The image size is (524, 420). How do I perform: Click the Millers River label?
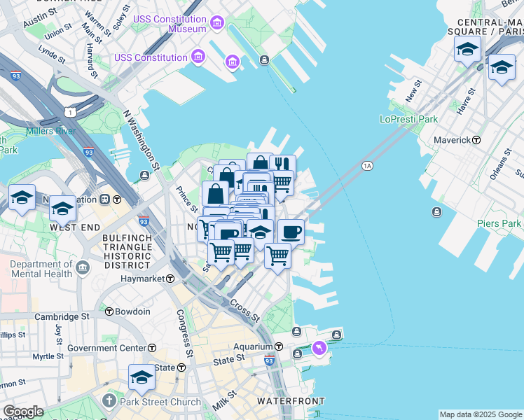[51, 131]
